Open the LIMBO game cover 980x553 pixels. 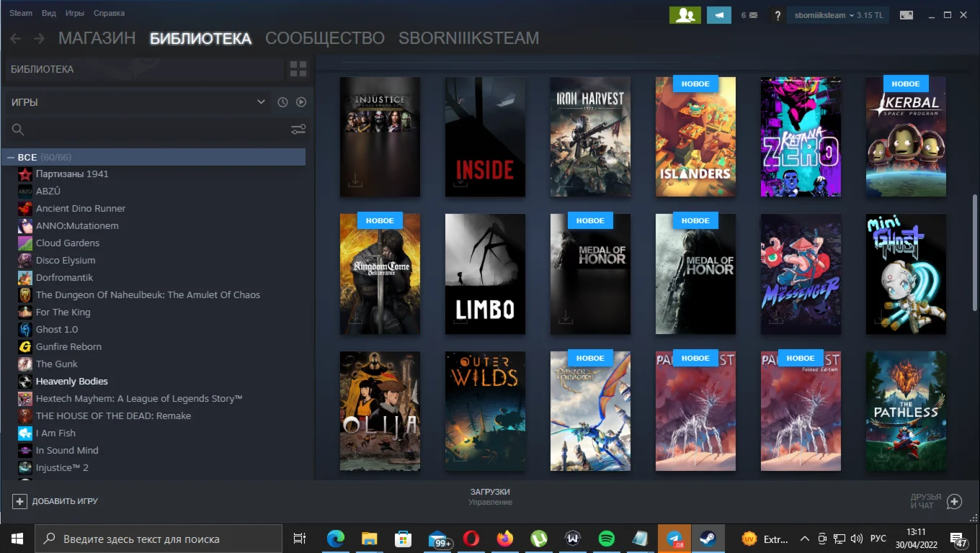point(485,274)
